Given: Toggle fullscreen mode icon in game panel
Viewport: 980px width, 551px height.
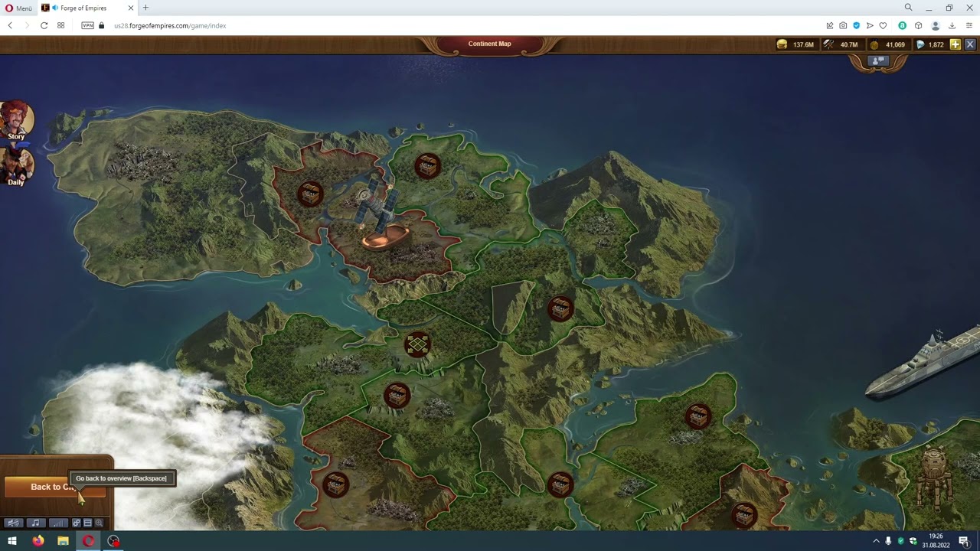Looking at the screenshot, I should [x=87, y=523].
